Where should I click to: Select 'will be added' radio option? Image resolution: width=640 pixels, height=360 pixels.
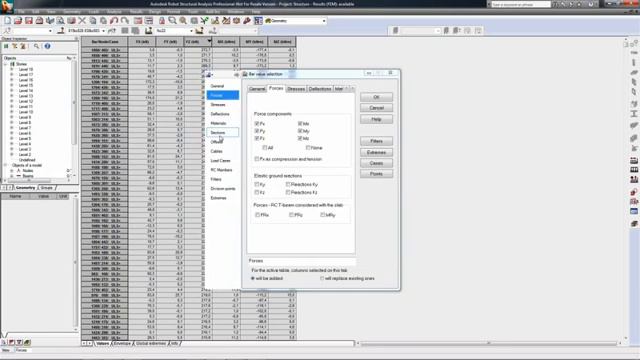pyautogui.click(x=253, y=278)
